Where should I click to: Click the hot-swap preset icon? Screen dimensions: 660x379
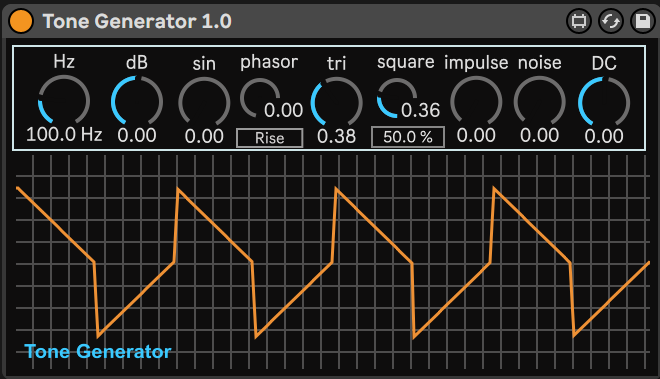(611, 21)
